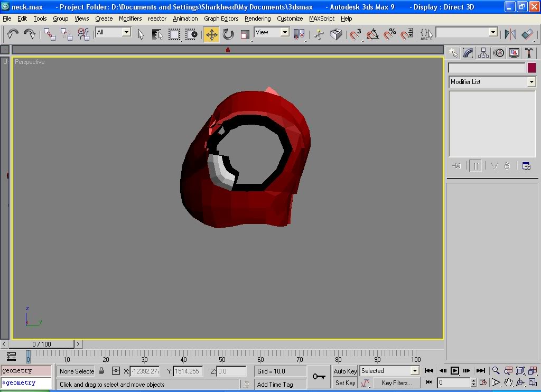Screen dimensions: 541x392
Task: Switch to the Hierarchy command panel
Action: 483,53
